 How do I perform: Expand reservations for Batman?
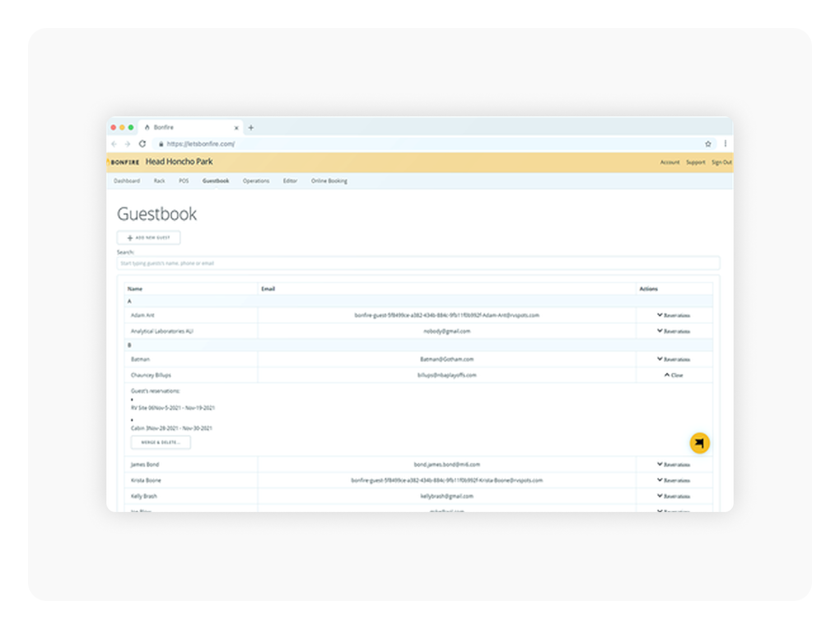(674, 359)
